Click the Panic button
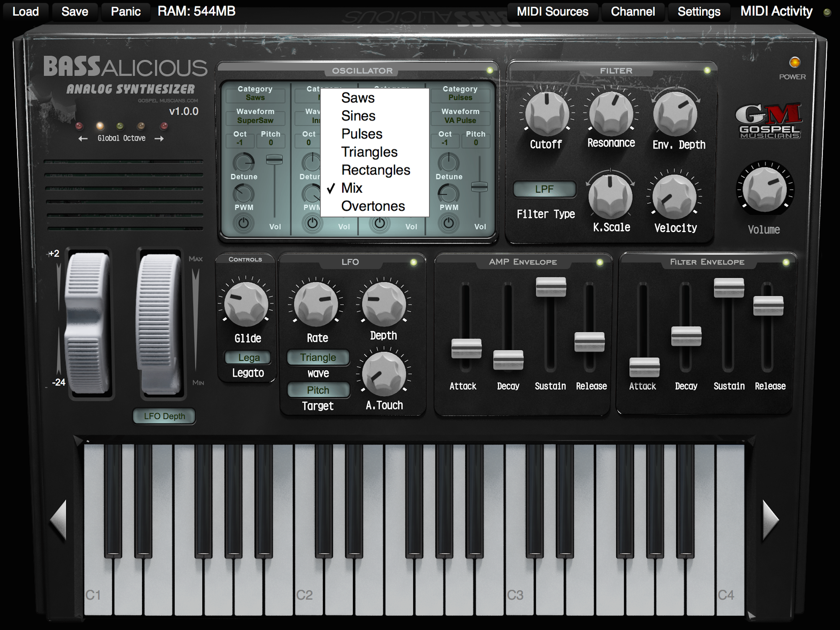Viewport: 840px width, 630px height. tap(126, 11)
